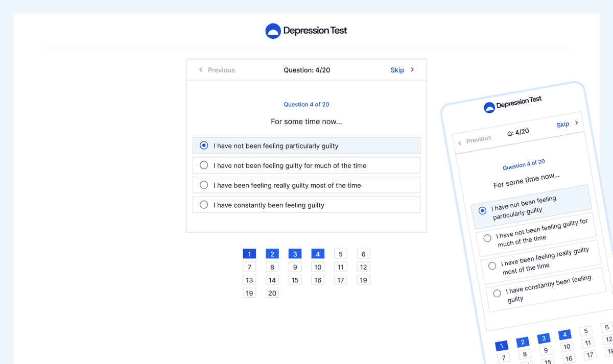Viewport: 613px width, 364px height.
Task: Select 'feeling really guilty most of the time' phone radio
Action: (492, 265)
